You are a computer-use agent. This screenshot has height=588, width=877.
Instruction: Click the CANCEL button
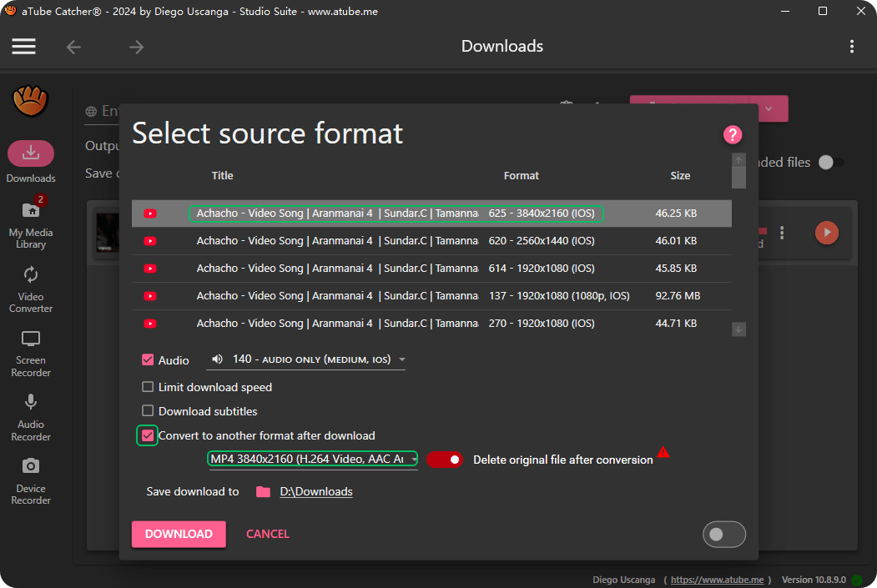point(268,534)
